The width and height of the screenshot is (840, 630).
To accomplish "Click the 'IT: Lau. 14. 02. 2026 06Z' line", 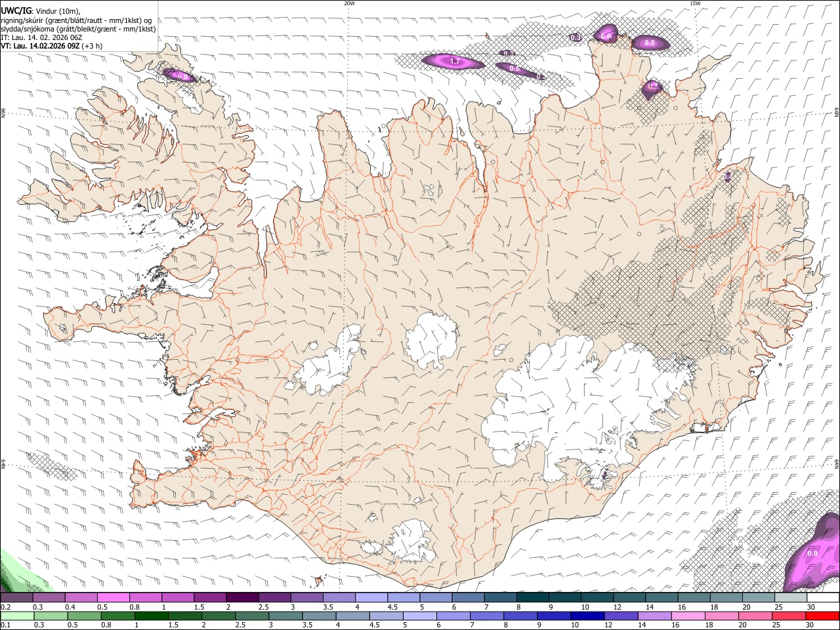I will tap(41, 37).
